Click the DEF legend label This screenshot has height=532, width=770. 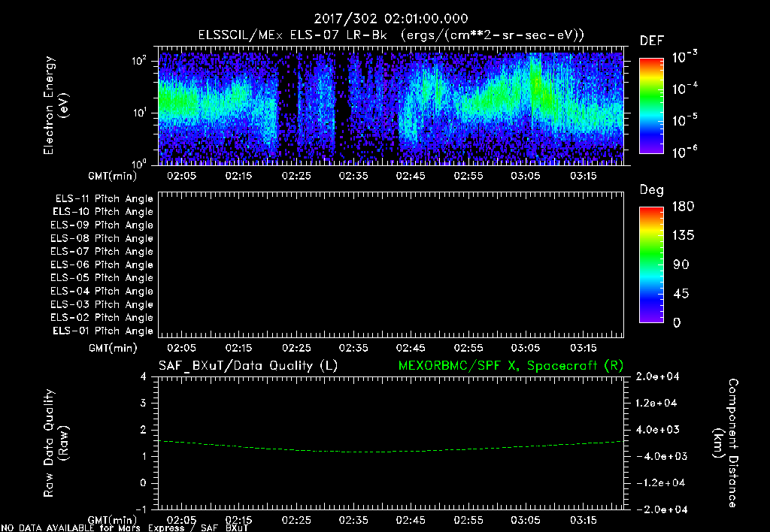click(652, 41)
